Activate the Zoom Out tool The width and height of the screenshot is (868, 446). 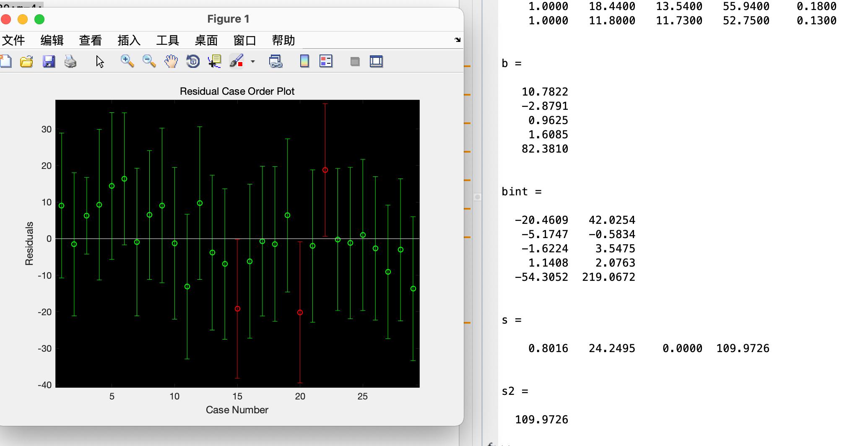[x=149, y=62]
